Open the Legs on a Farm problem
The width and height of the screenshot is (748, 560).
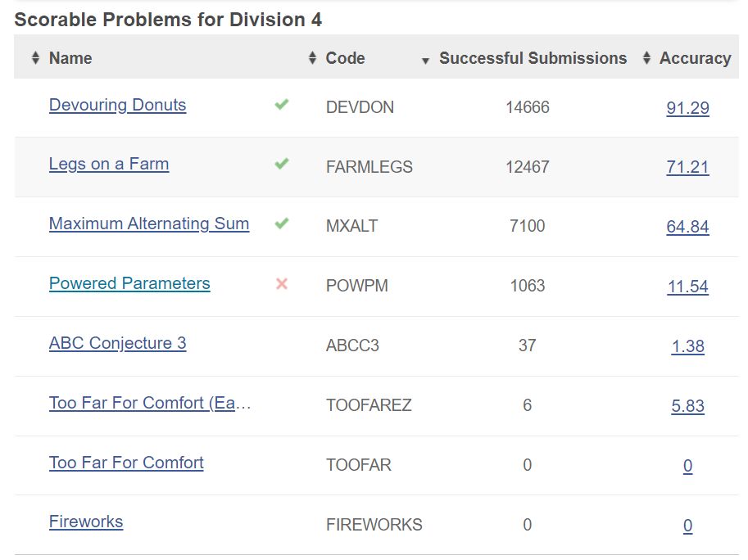pyautogui.click(x=109, y=164)
